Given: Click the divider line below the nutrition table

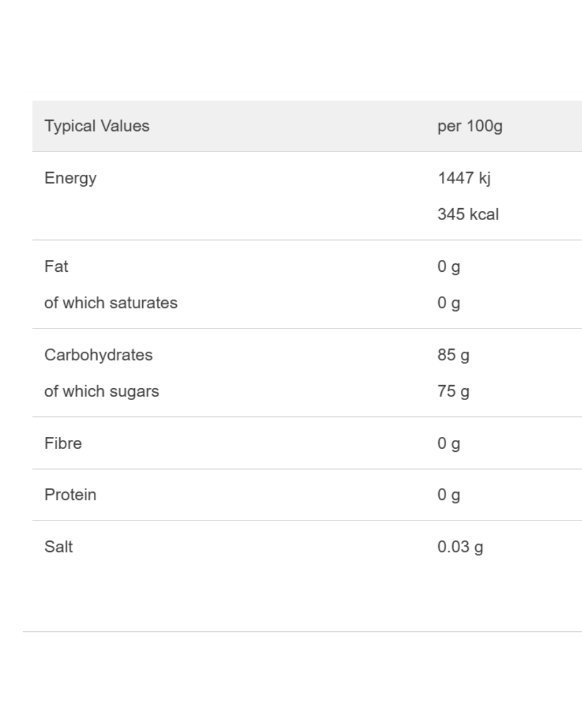Looking at the screenshot, I should pyautogui.click(x=302, y=631).
